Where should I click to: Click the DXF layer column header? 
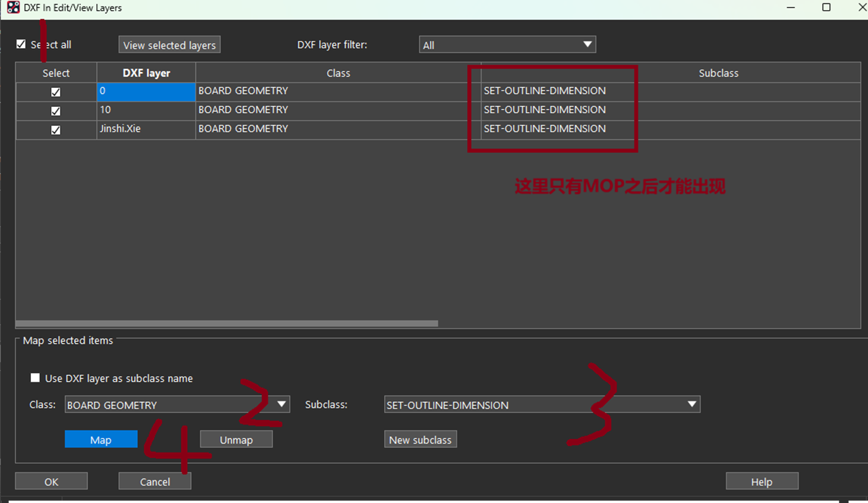(146, 73)
